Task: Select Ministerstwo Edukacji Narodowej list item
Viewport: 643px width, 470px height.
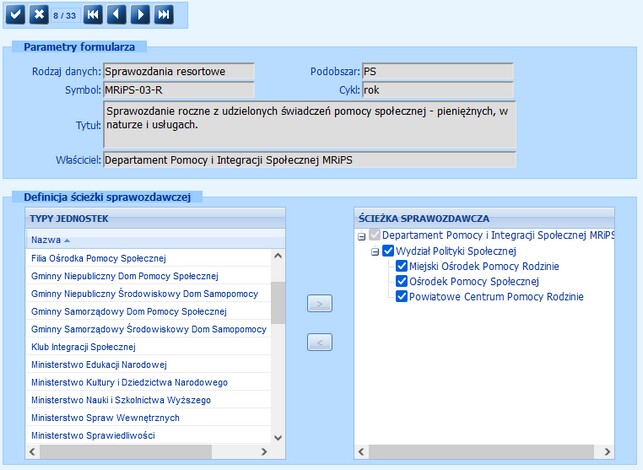Action: [99, 364]
